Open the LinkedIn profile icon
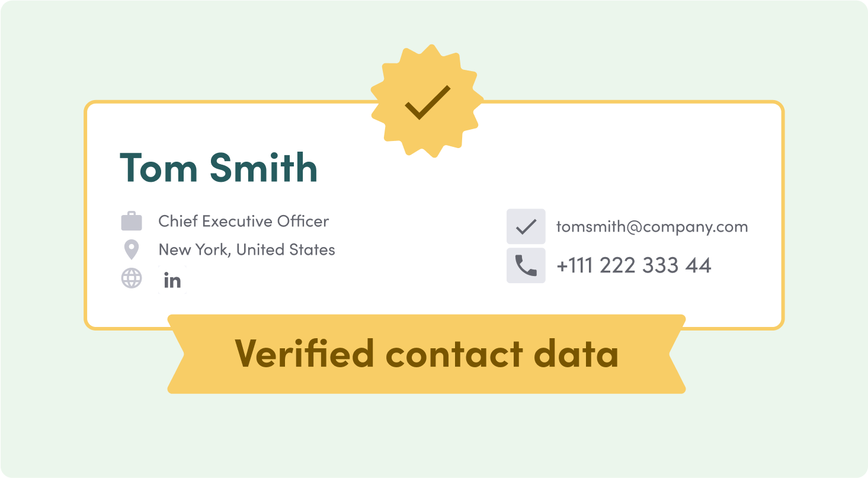868x478 pixels. [x=172, y=280]
